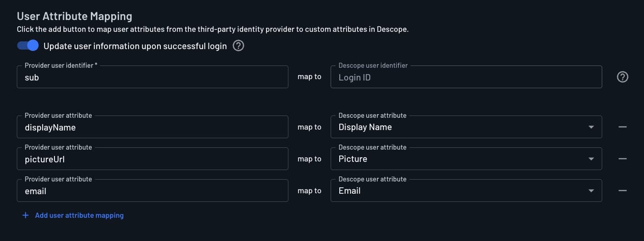Viewport: 644px width, 241px height.
Task: Click the Descope user identifier Login ID field
Action: point(466,77)
